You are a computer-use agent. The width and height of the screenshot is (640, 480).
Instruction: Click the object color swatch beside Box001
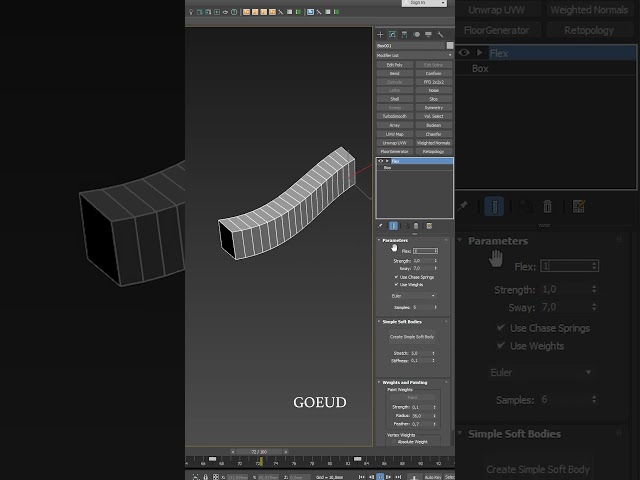450,45
